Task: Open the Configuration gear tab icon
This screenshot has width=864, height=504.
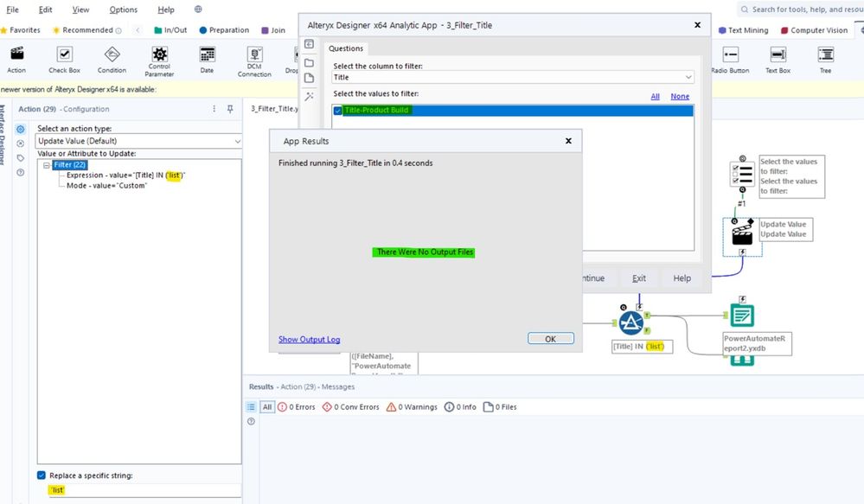Action: [x=21, y=130]
